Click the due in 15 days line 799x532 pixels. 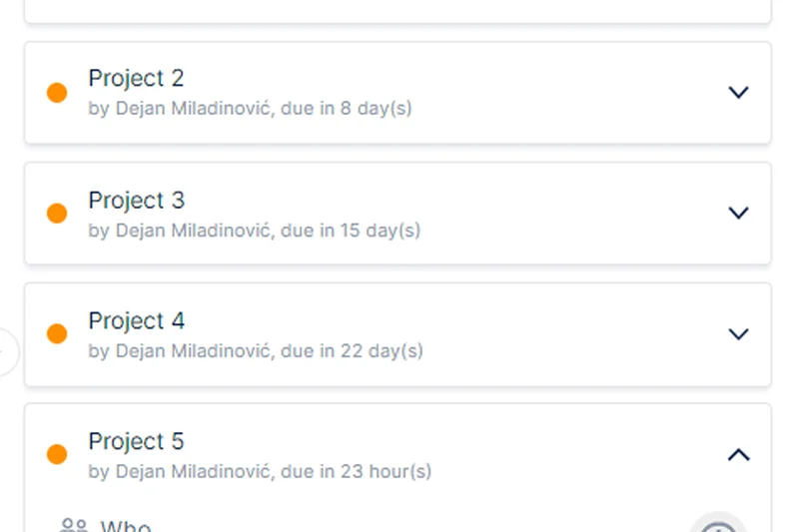[254, 231]
